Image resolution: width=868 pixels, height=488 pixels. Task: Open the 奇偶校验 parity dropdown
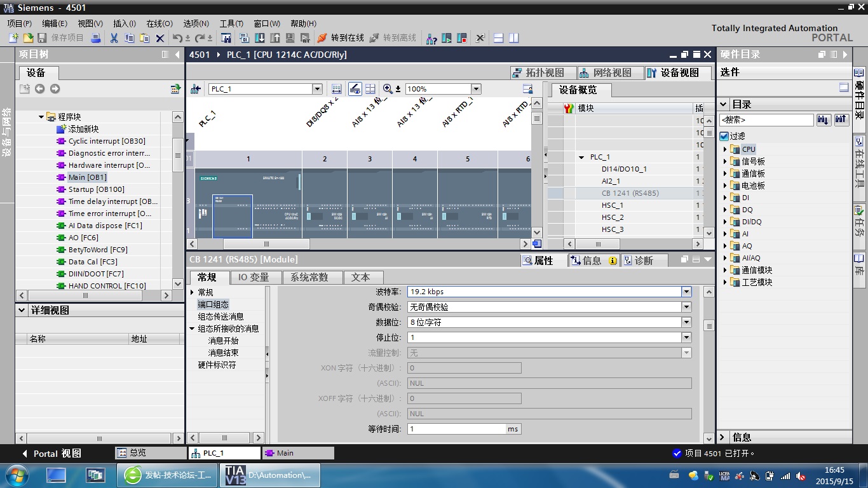(x=686, y=307)
